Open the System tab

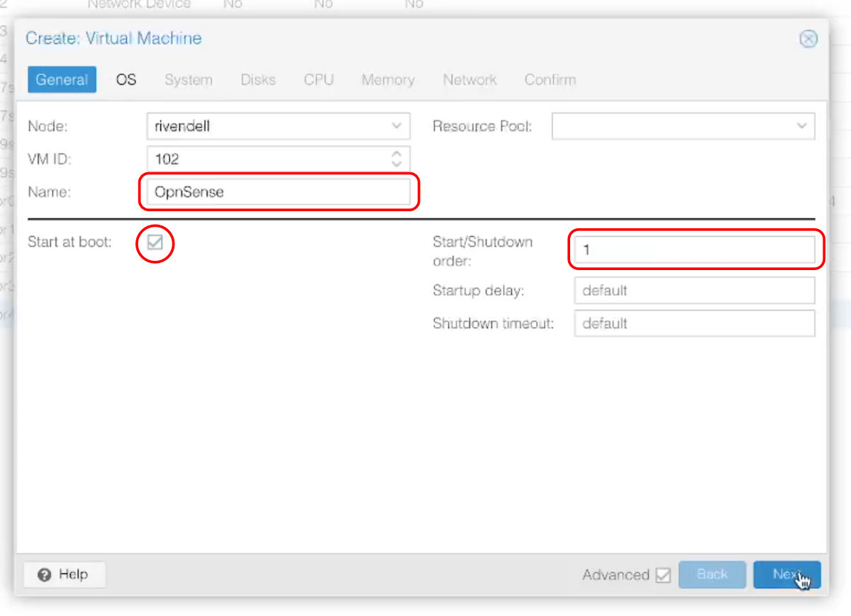tap(188, 80)
